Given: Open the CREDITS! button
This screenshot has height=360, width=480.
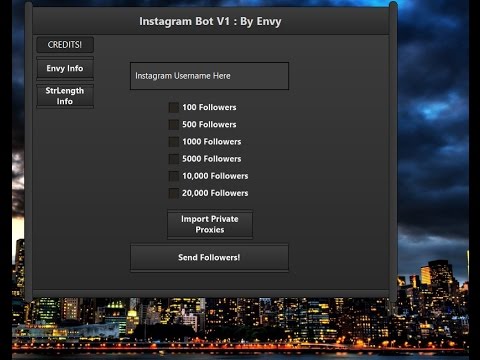Looking at the screenshot, I should (65, 45).
